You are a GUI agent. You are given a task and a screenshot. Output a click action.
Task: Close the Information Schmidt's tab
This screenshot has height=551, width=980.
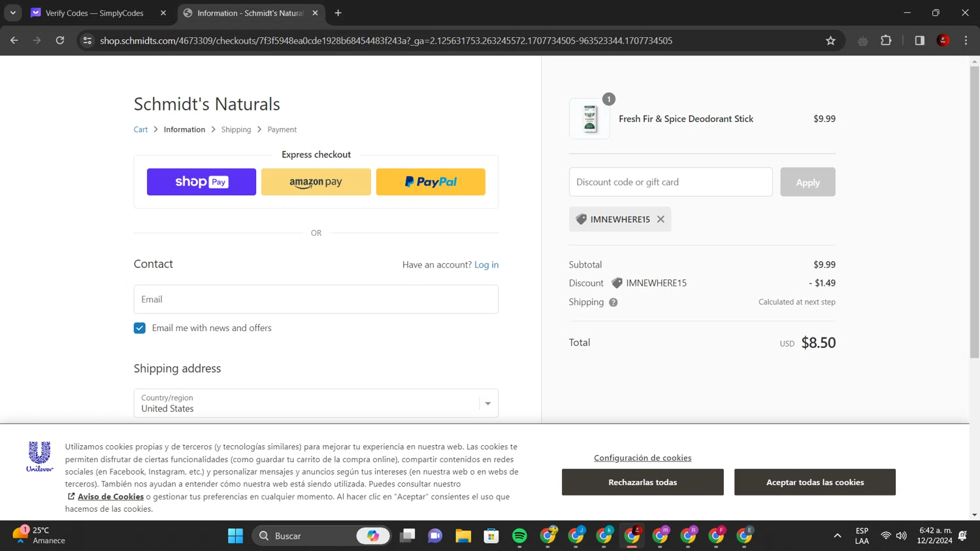click(315, 13)
